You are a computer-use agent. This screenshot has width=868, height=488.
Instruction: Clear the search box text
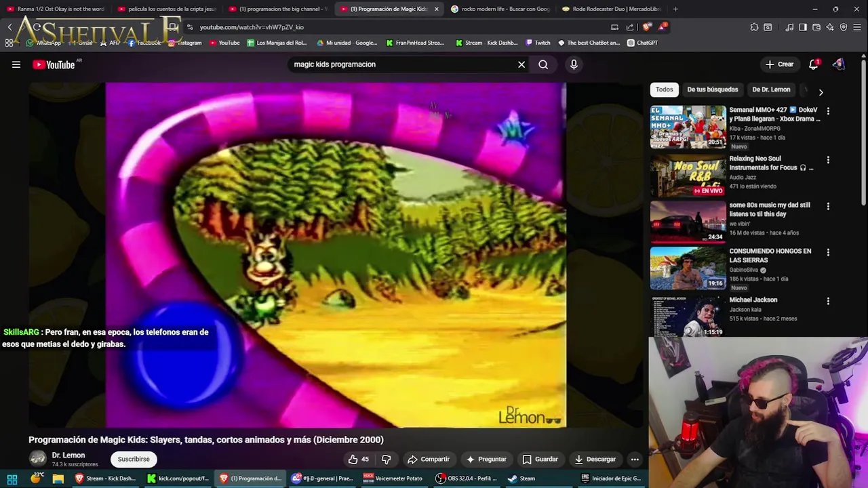point(521,64)
